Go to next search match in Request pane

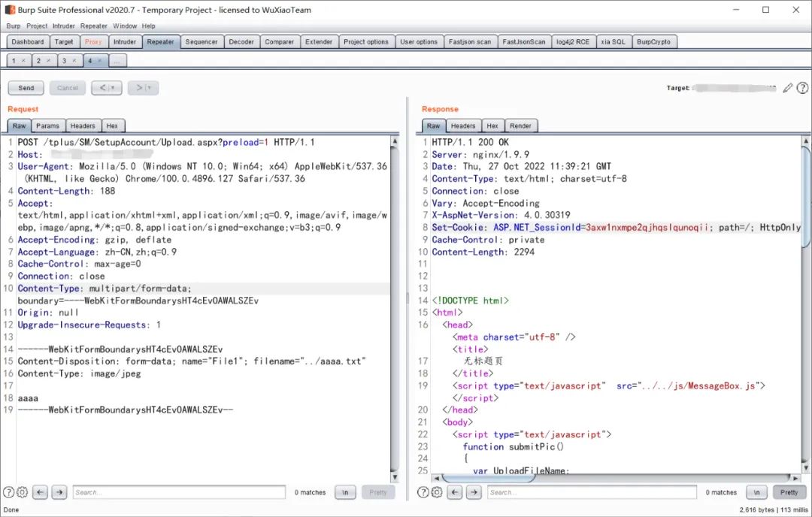(59, 492)
